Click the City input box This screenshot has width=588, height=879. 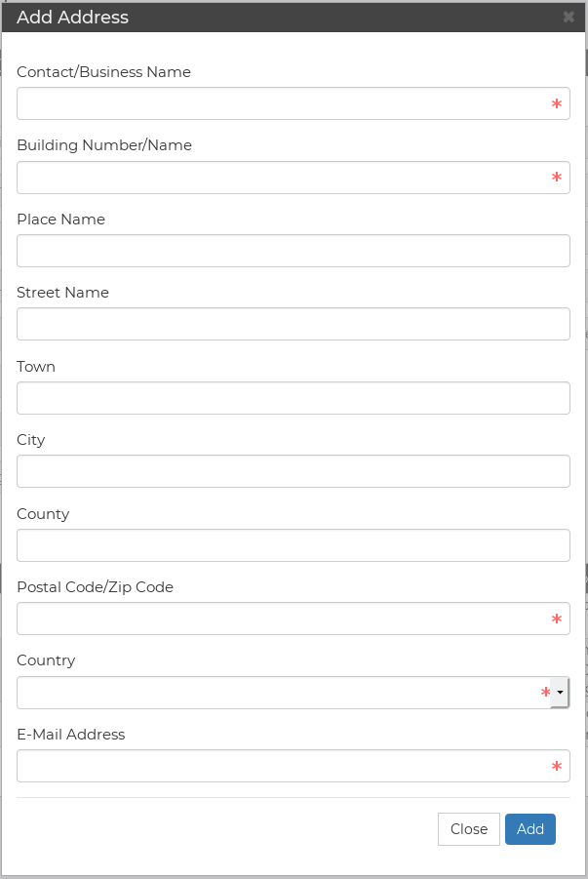(x=294, y=471)
